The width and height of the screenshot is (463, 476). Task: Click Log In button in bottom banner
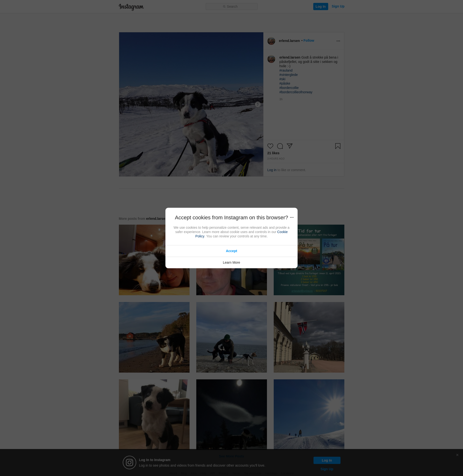(327, 460)
